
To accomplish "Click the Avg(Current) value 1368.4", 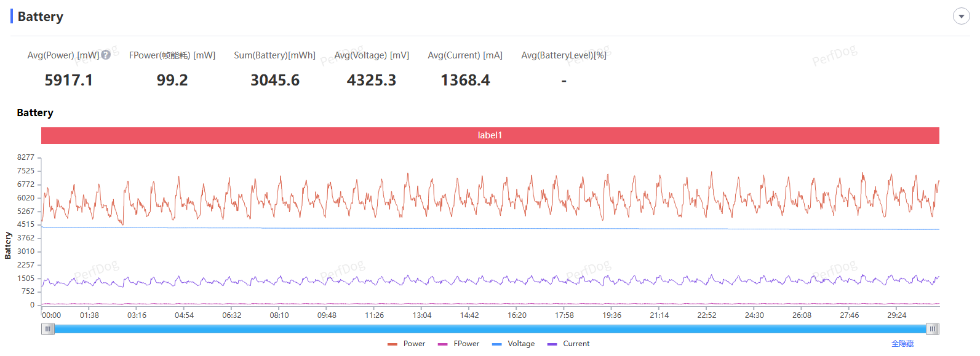I will coord(465,81).
